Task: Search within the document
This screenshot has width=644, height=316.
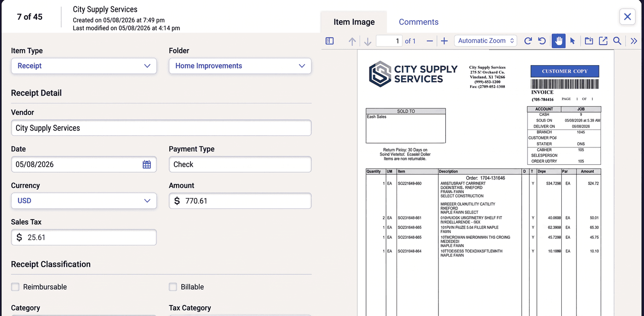Action: click(617, 41)
